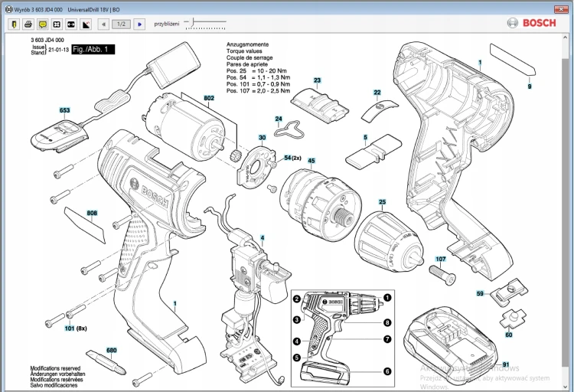Screen dimensions: 574x392
Task: Click the '3 603 JD4 000' model number text
Action: [47, 41]
